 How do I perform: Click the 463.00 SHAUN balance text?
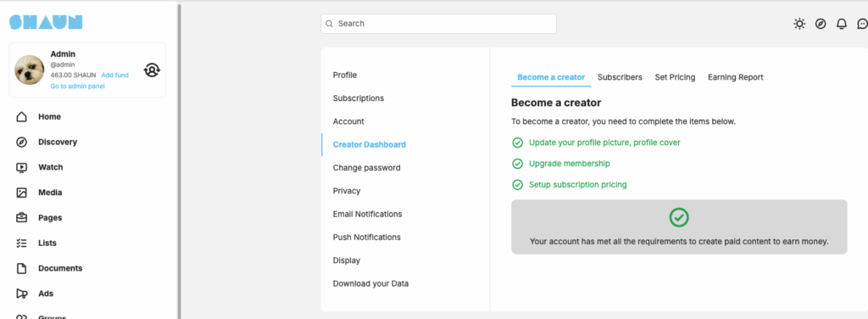[x=73, y=75]
